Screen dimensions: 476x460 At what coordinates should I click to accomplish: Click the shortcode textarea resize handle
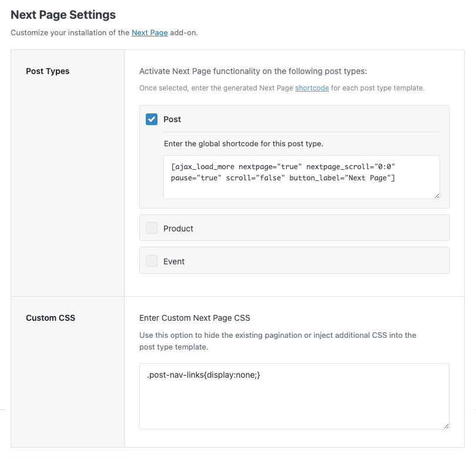[437, 196]
